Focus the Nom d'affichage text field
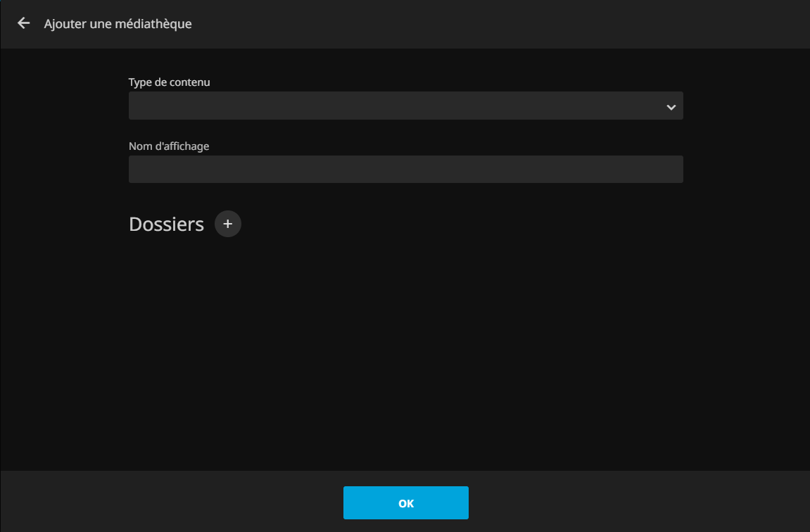The image size is (810, 532). pos(405,170)
